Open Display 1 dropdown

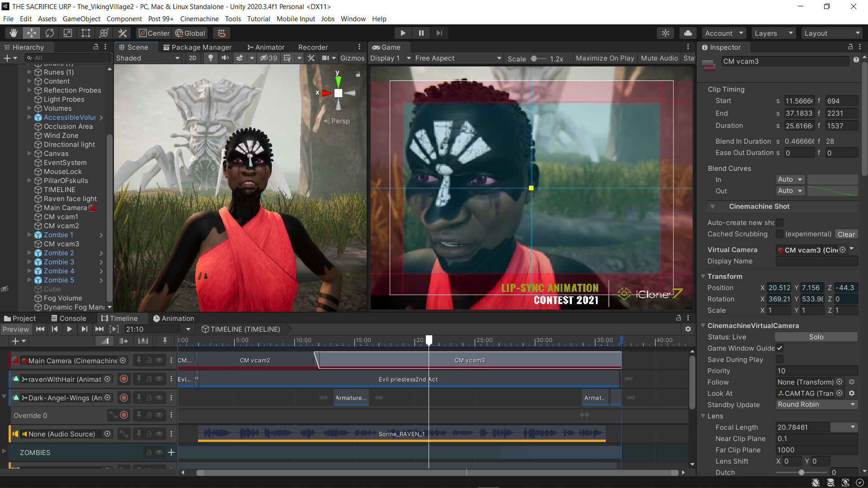click(391, 58)
